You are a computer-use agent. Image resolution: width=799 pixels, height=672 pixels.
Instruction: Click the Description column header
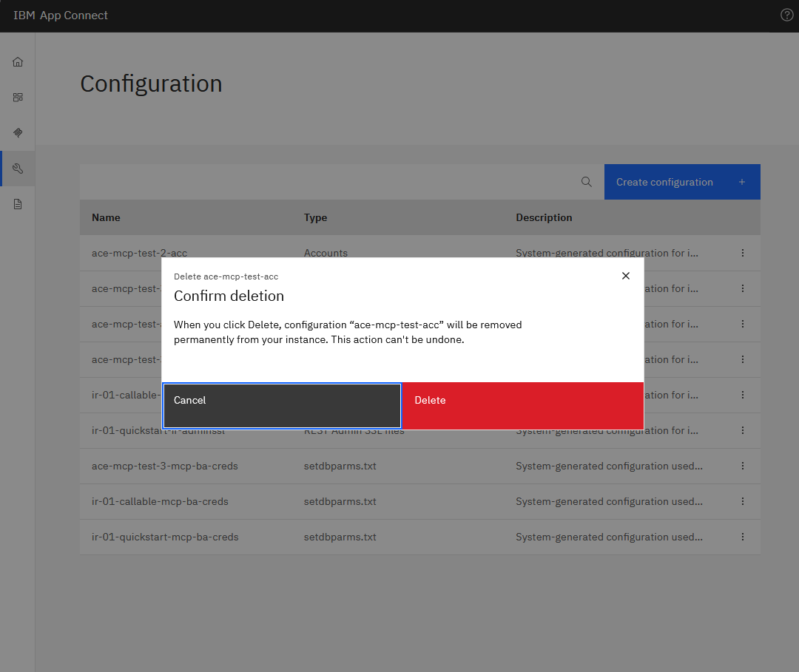point(544,217)
